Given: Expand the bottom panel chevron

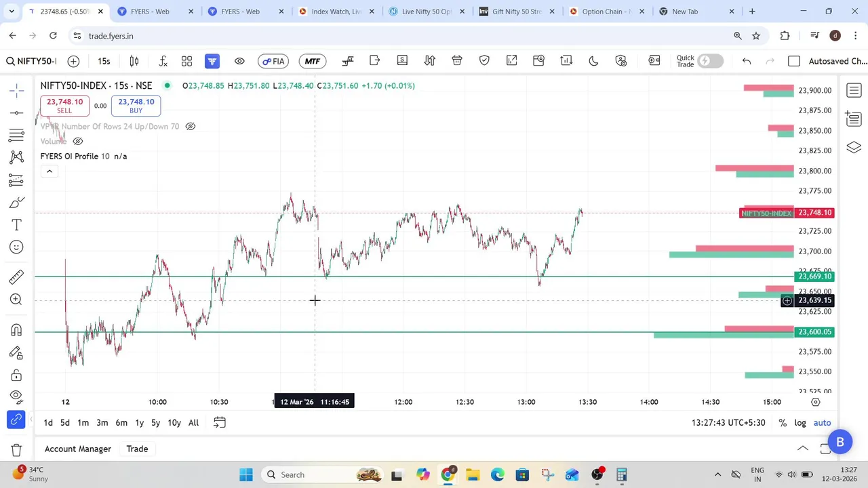Looking at the screenshot, I should [803, 449].
